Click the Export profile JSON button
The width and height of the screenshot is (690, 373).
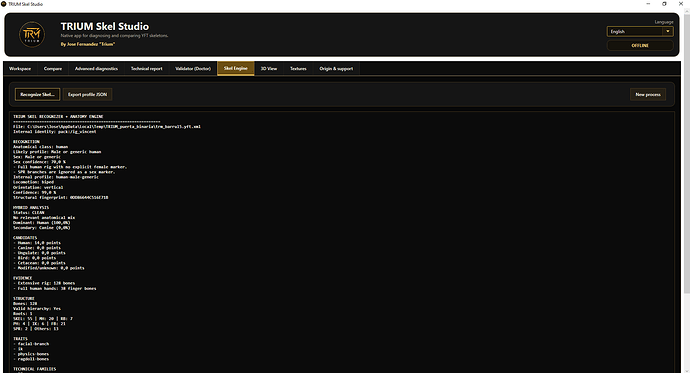click(x=87, y=94)
